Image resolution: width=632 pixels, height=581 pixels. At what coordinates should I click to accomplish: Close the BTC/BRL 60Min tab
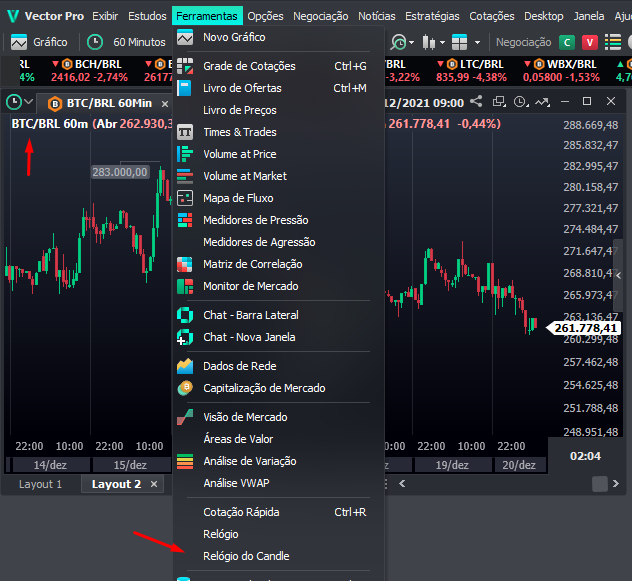[x=165, y=104]
